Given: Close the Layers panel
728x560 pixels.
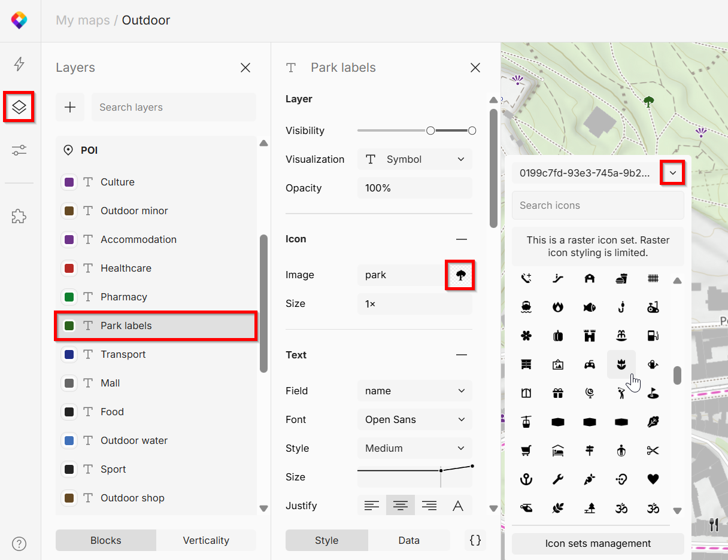Looking at the screenshot, I should (245, 68).
